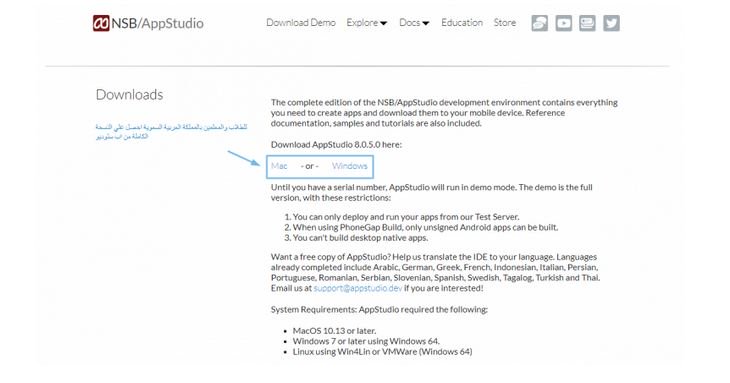The image size is (730, 383).
Task: Select restriction about PhoneGap Build unsigned apps
Action: [425, 228]
